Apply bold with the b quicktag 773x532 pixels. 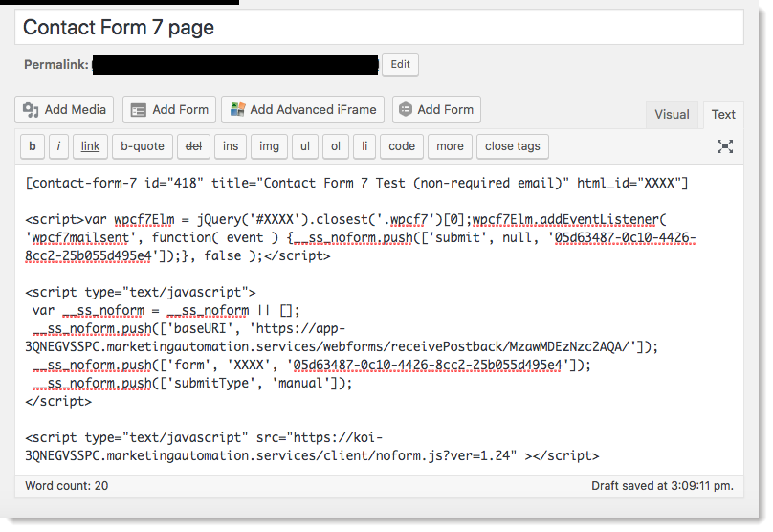click(33, 146)
